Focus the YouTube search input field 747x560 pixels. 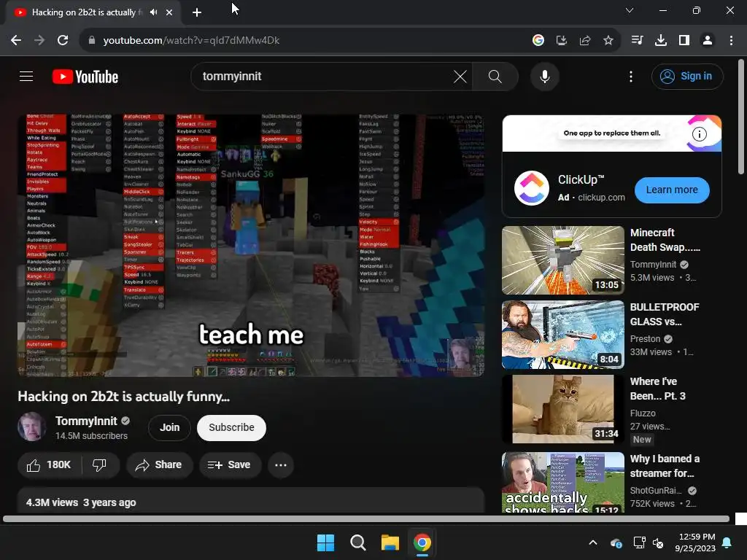click(x=324, y=76)
